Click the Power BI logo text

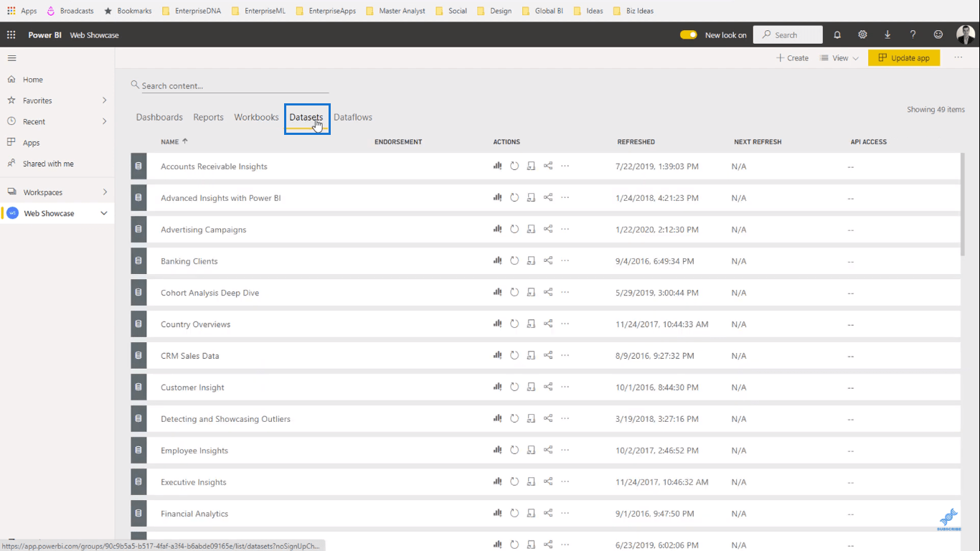coord(44,35)
